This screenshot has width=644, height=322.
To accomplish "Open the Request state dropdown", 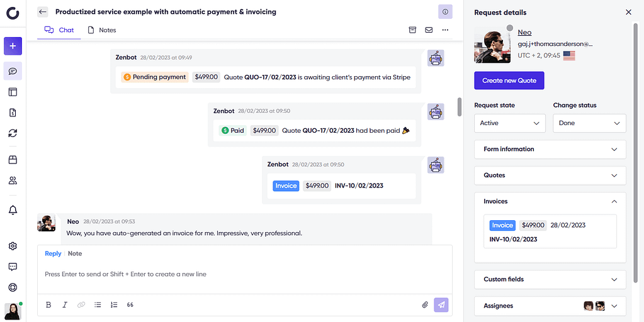I will click(510, 123).
